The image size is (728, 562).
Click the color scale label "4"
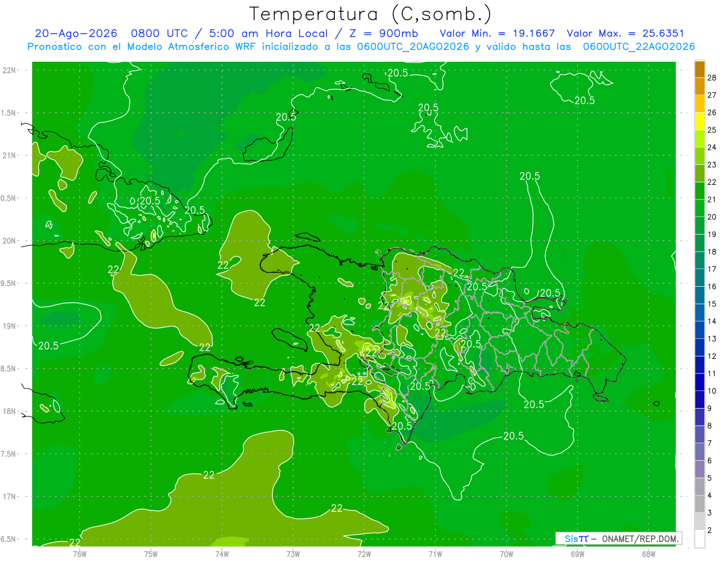point(710,496)
